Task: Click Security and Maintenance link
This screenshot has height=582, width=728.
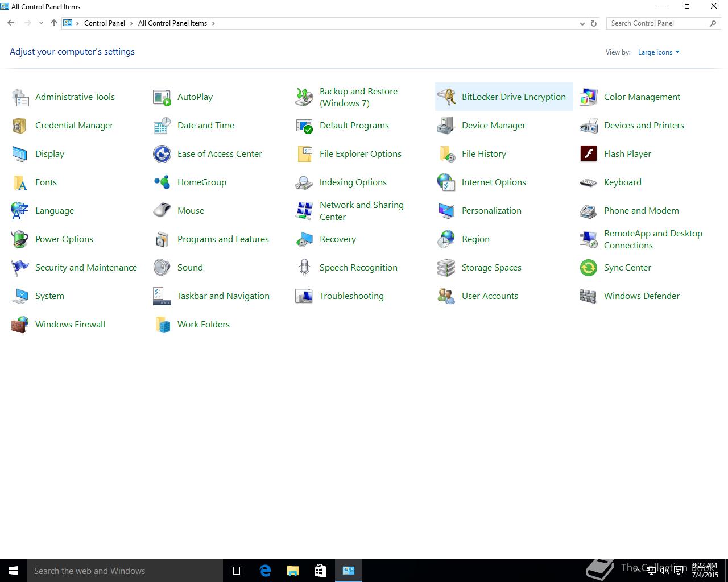Action: [x=86, y=268]
